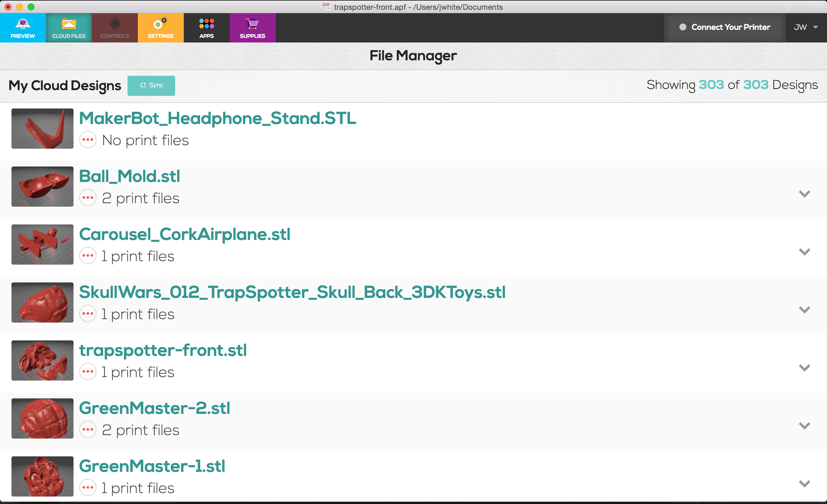The image size is (827, 504).
Task: Open the JW account dropdown
Action: (x=806, y=28)
